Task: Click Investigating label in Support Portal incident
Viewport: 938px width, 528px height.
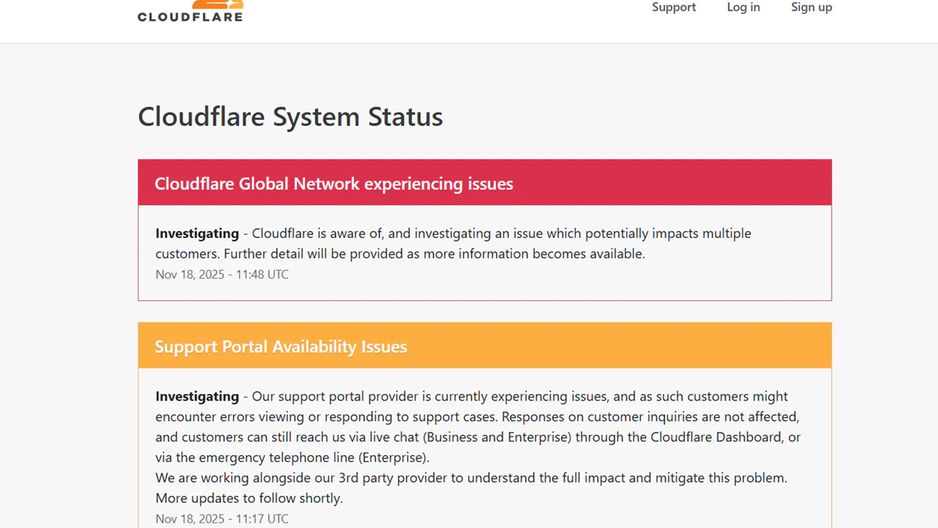Action: 197,396
